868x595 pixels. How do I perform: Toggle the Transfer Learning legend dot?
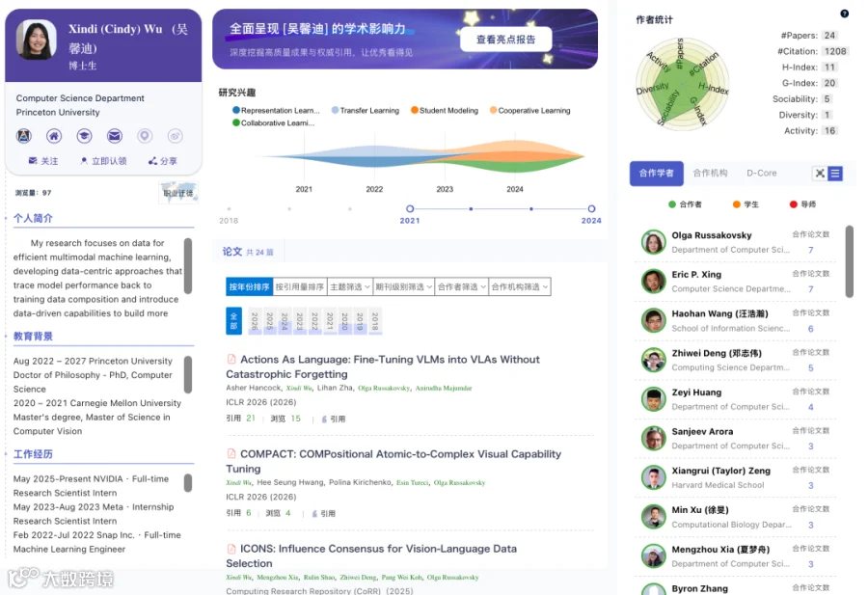pos(335,110)
